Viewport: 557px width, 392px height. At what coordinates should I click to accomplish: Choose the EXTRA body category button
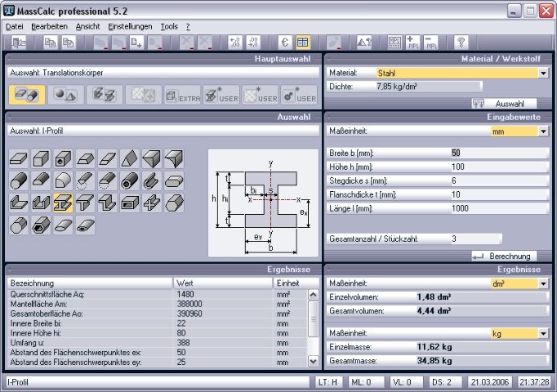click(x=182, y=96)
